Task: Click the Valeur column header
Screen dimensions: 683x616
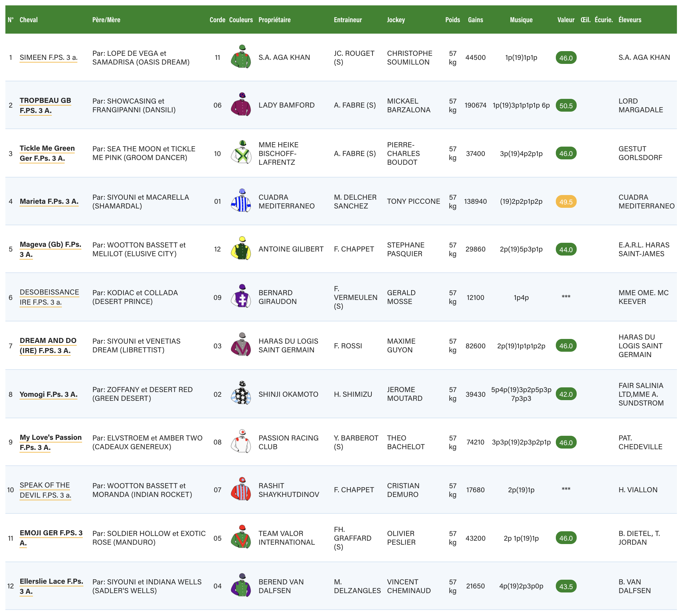Action: (566, 20)
